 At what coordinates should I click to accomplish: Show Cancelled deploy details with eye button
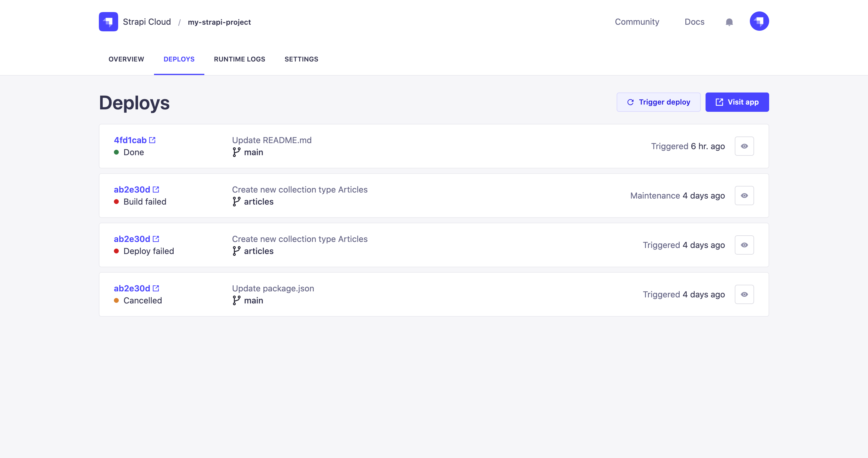(744, 294)
